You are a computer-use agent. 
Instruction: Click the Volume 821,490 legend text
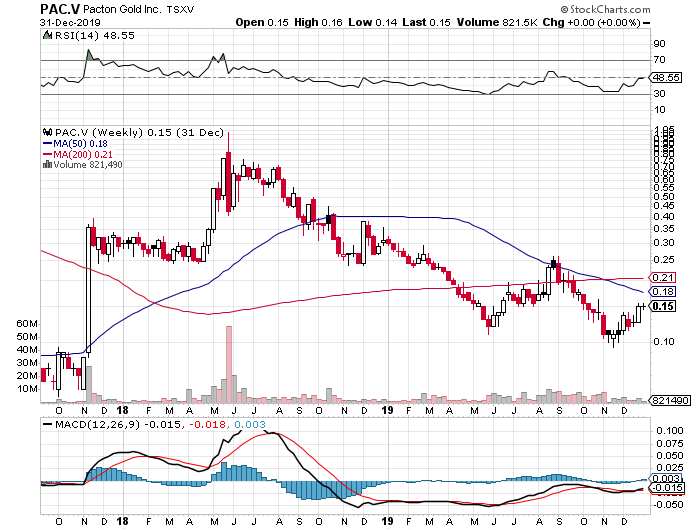point(88,165)
